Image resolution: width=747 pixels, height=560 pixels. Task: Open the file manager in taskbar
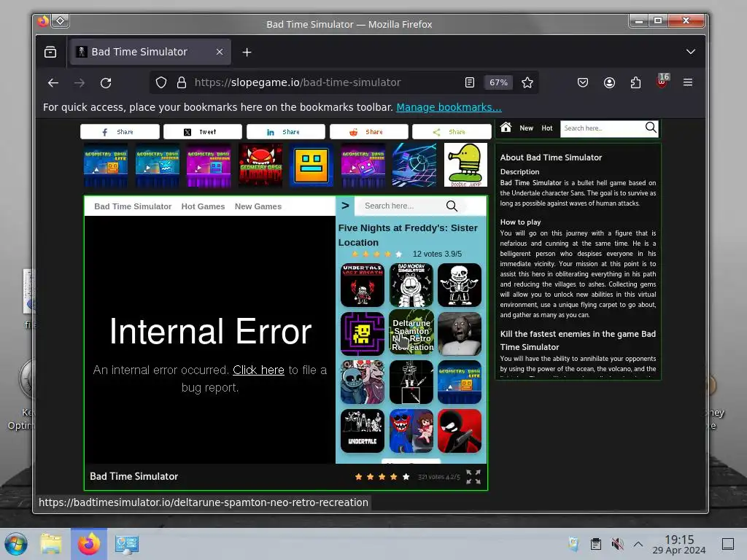pos(51,544)
